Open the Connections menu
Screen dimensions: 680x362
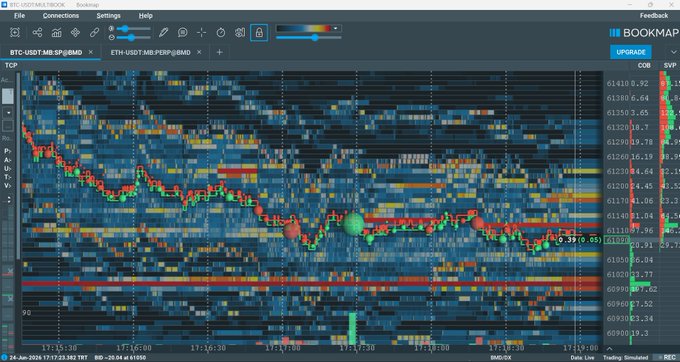(61, 16)
